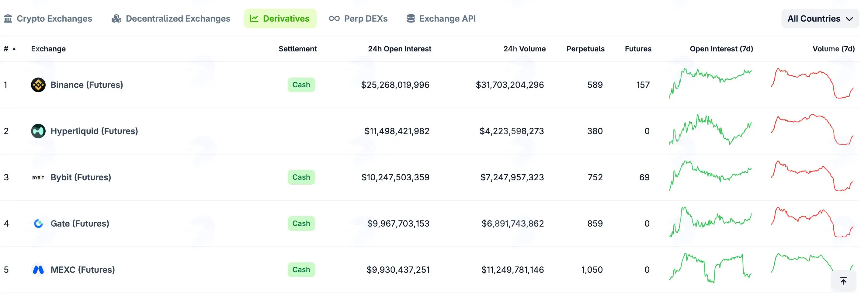Click Binance's 7-day open interest sparkline
The height and width of the screenshot is (295, 868).
point(710,84)
